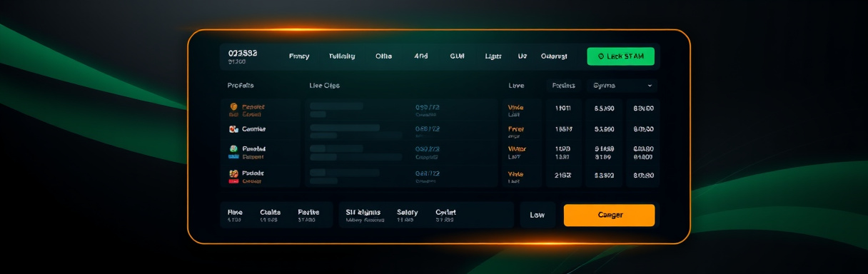Click the first-row progress bar
This screenshot has height=274, width=868.
[x=336, y=106]
